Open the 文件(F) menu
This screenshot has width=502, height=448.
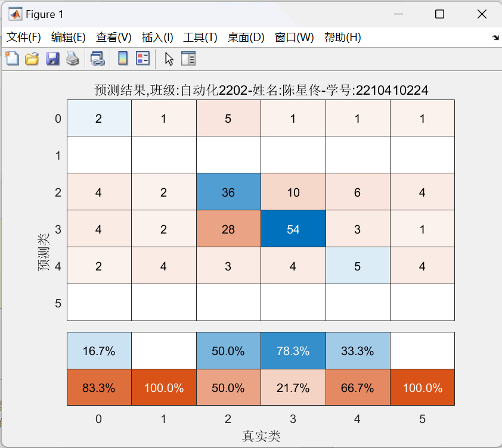click(24, 38)
